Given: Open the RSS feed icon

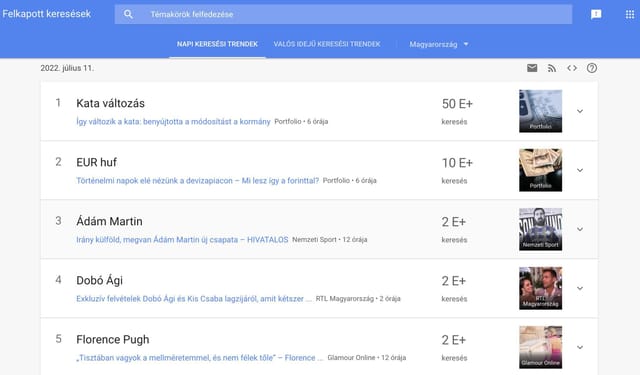Looking at the screenshot, I should pos(552,68).
